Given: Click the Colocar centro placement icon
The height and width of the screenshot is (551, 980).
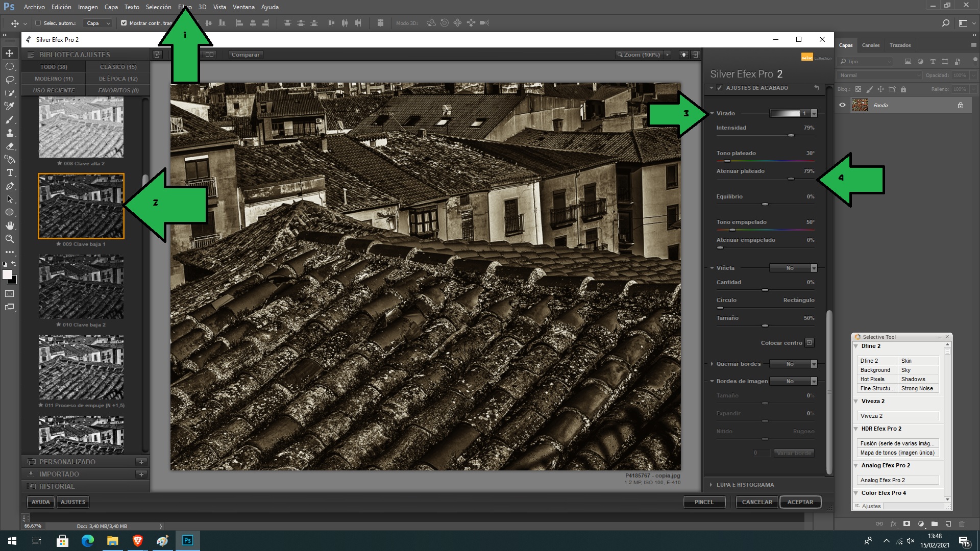Looking at the screenshot, I should tap(810, 343).
